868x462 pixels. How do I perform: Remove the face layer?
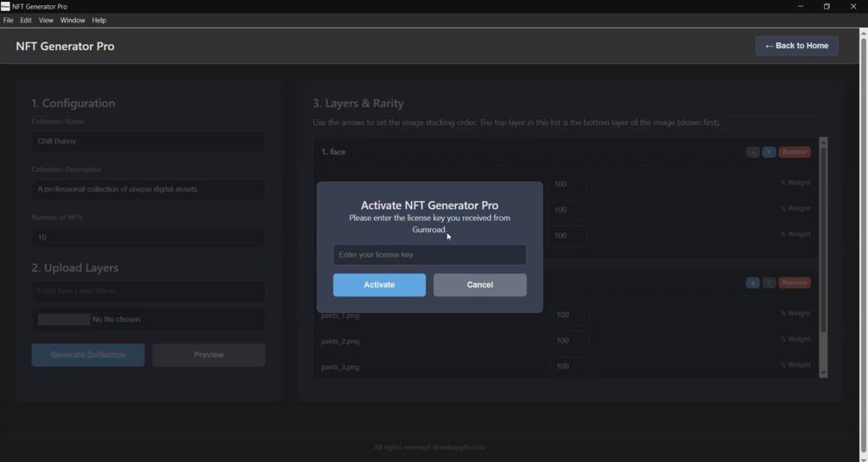click(x=795, y=152)
